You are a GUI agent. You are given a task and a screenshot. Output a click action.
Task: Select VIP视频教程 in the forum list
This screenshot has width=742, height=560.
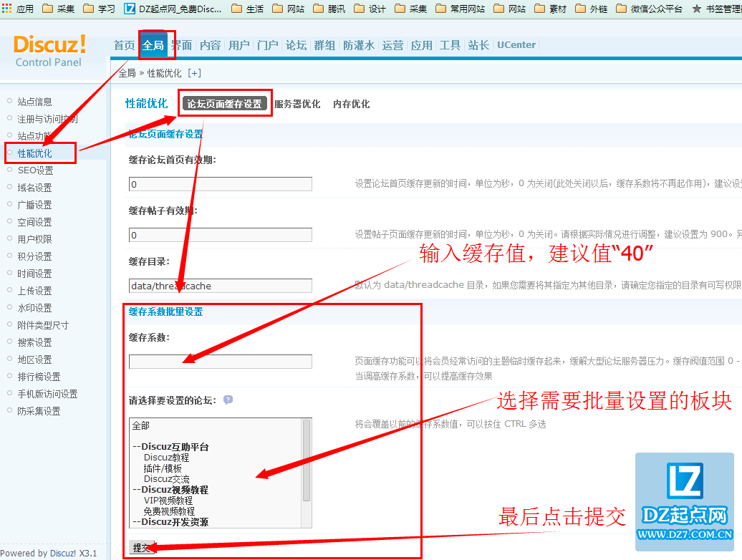168,501
